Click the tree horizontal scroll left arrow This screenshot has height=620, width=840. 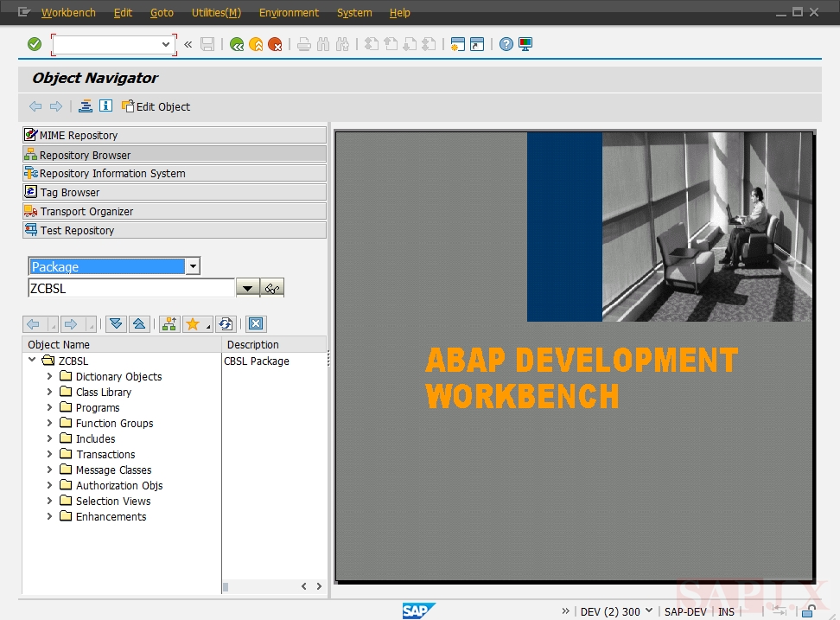click(x=303, y=586)
